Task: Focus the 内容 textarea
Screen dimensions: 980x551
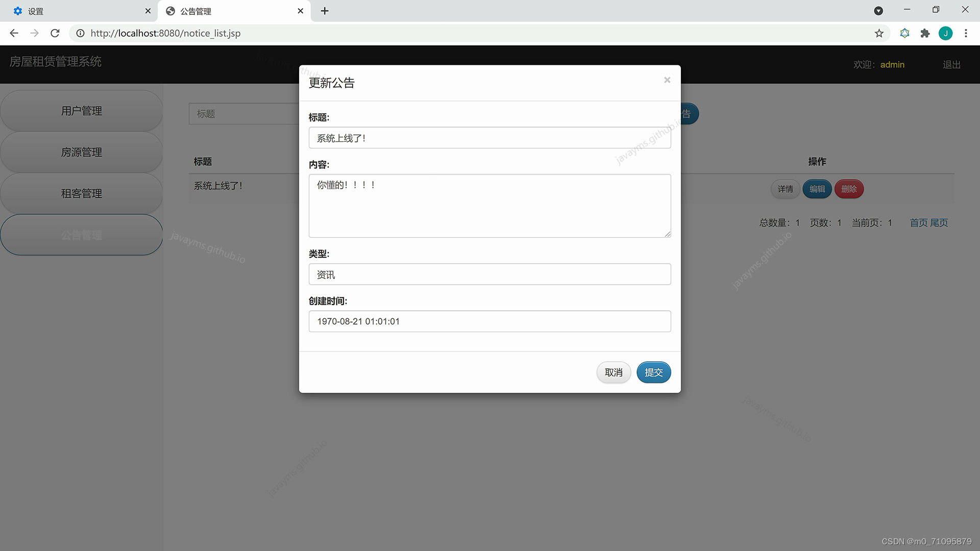Action: point(489,206)
